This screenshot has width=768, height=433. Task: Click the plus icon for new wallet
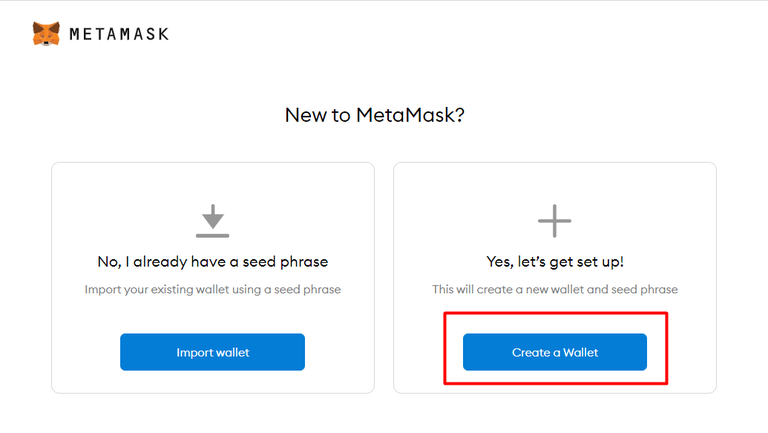click(x=555, y=221)
